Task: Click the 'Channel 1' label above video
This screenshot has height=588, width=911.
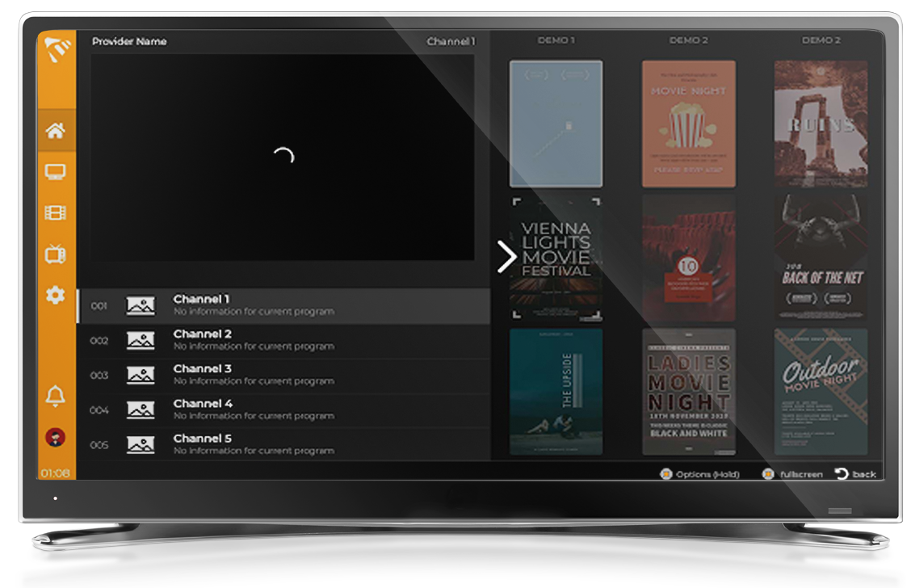Action: click(451, 41)
